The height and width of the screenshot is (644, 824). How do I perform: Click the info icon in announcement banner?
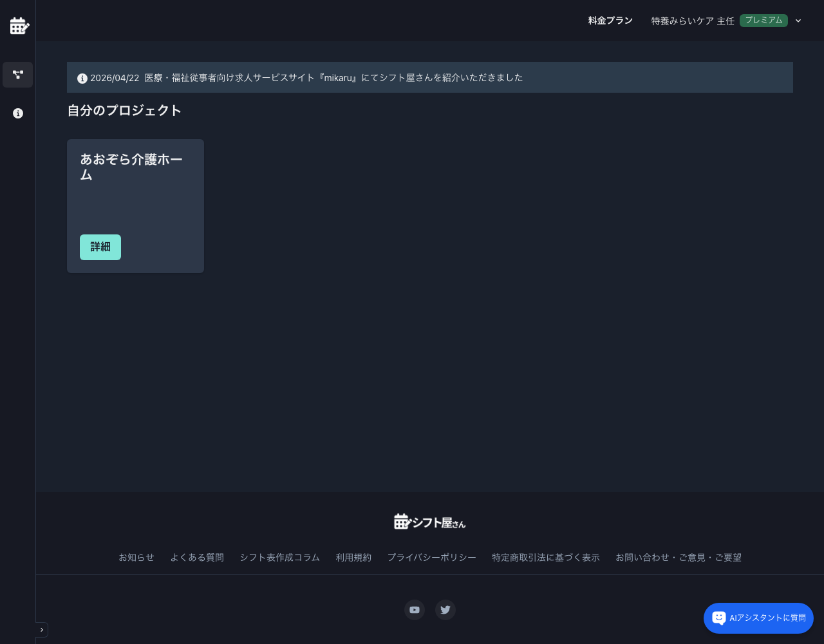[82, 78]
